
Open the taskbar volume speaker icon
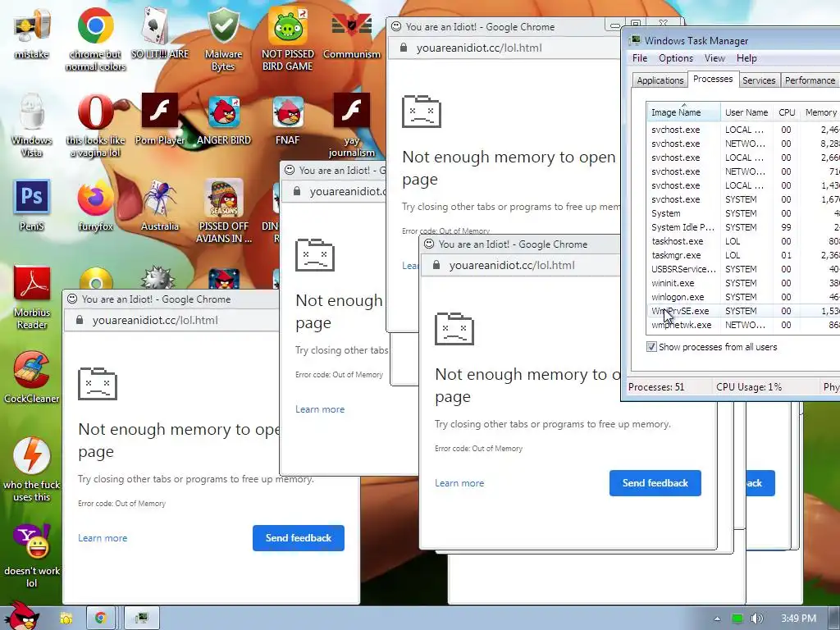(756, 619)
